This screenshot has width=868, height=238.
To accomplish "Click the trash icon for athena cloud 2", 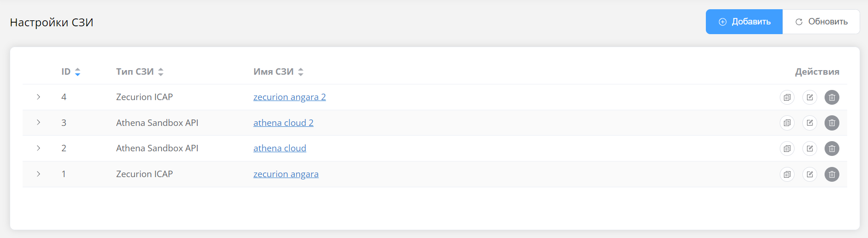I will pos(832,123).
